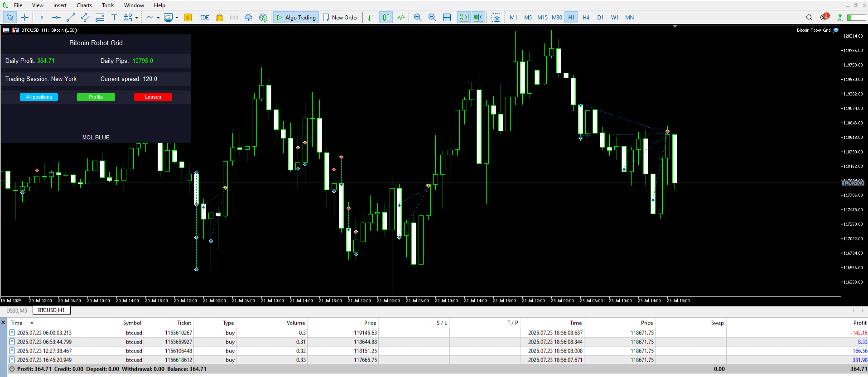
Task: Open the shapes objects tool
Action: point(128,18)
